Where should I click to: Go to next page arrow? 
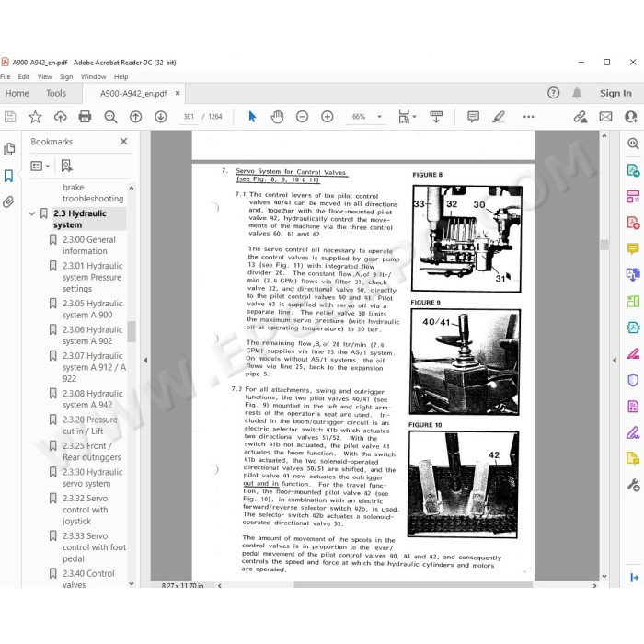click(x=161, y=117)
